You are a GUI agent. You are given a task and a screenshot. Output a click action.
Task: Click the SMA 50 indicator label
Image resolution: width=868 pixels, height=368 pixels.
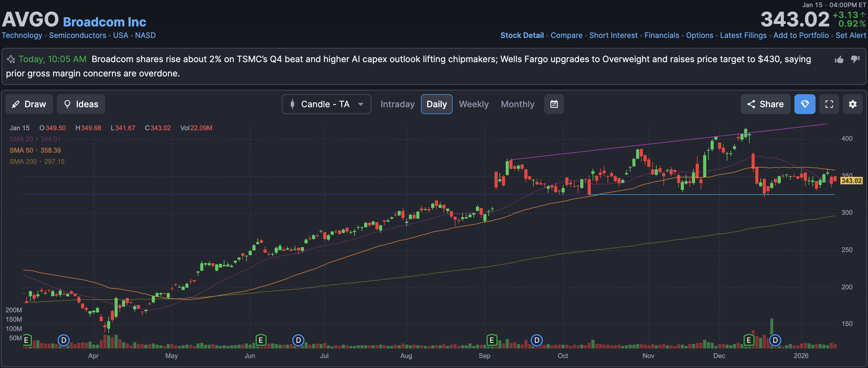(21, 150)
